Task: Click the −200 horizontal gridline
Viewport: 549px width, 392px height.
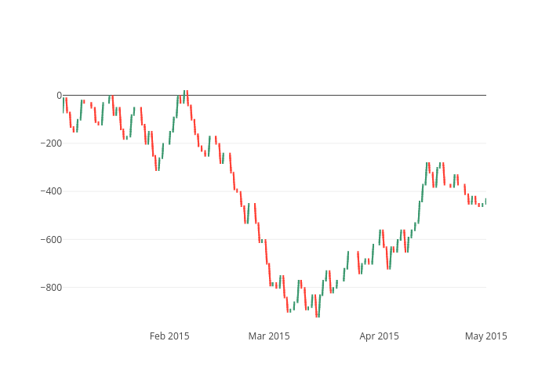Action: pyautogui.click(x=353, y=143)
